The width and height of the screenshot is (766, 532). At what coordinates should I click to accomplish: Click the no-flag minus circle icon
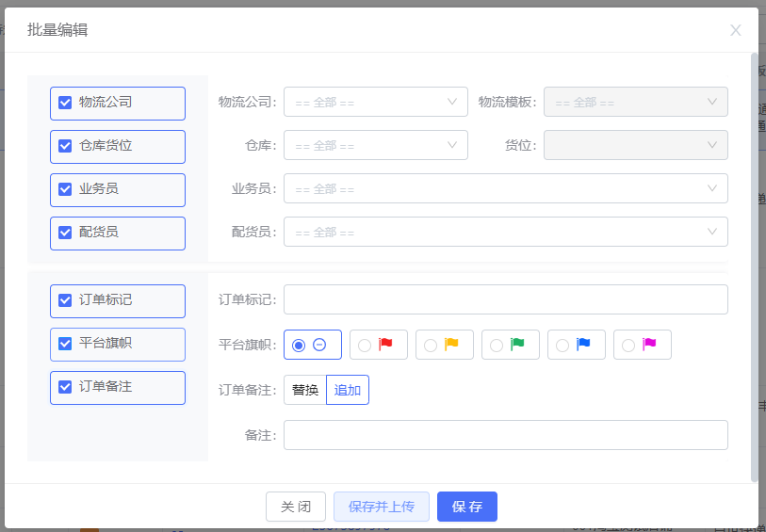click(319, 345)
